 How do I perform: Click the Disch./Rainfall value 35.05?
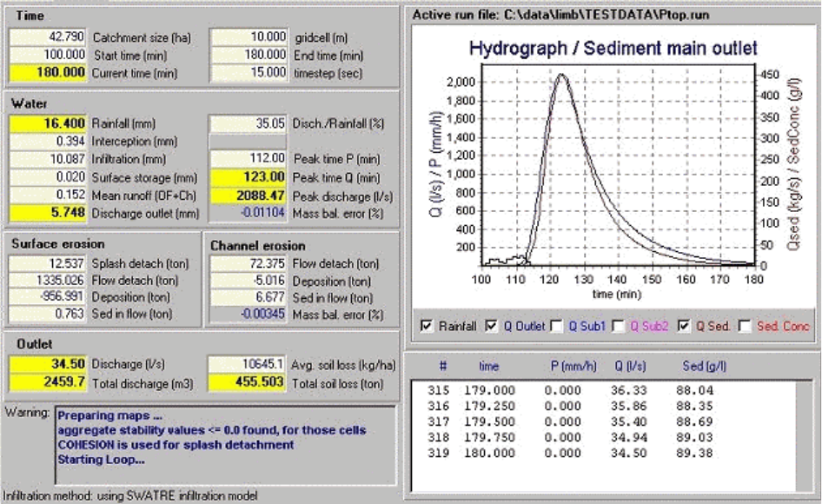coord(248,123)
